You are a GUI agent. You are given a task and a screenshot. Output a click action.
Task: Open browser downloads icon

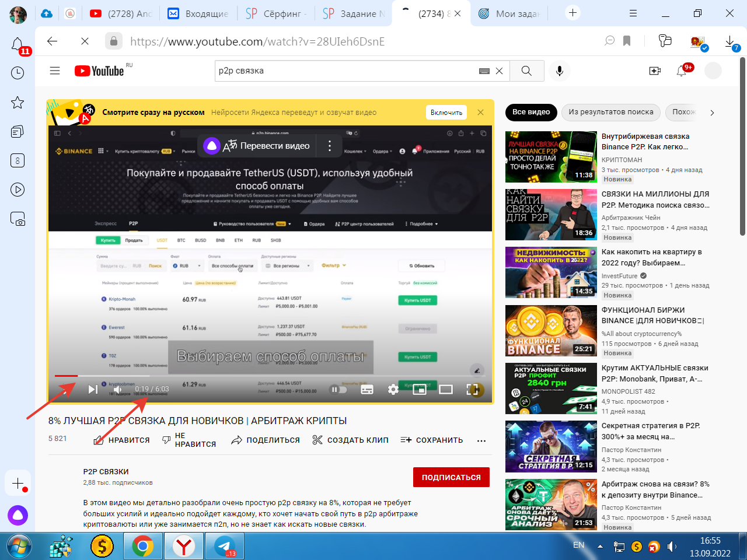(x=730, y=42)
